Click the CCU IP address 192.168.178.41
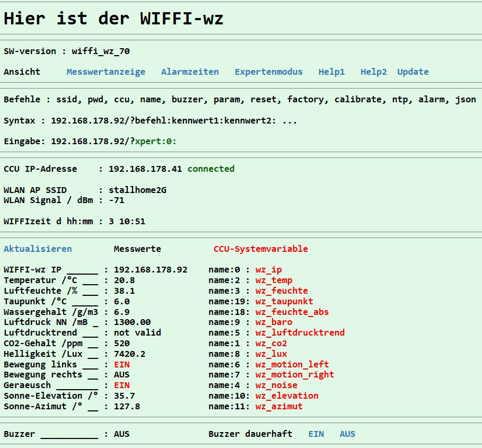This screenshot has height=448, width=482. (145, 169)
